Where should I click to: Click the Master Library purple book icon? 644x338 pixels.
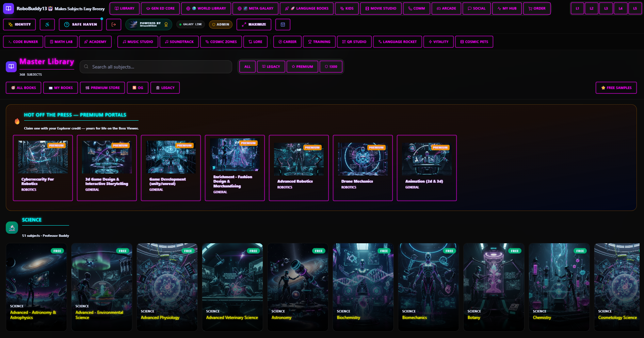[11, 66]
